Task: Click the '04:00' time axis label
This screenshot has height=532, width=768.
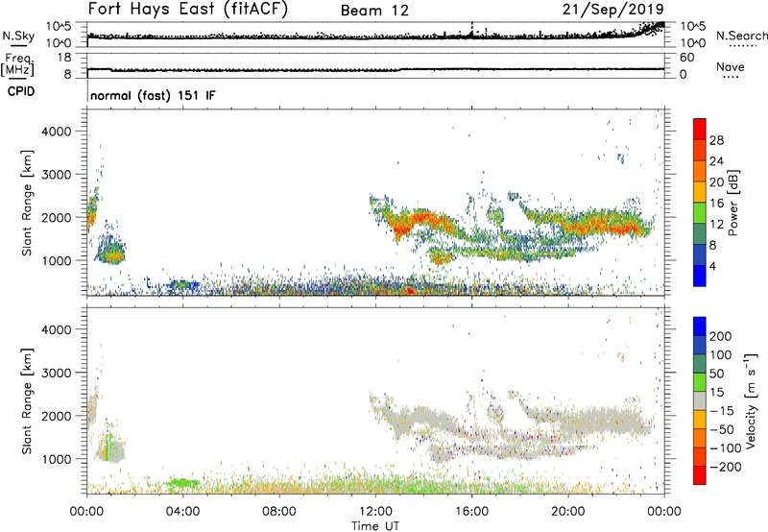Action: point(182,512)
